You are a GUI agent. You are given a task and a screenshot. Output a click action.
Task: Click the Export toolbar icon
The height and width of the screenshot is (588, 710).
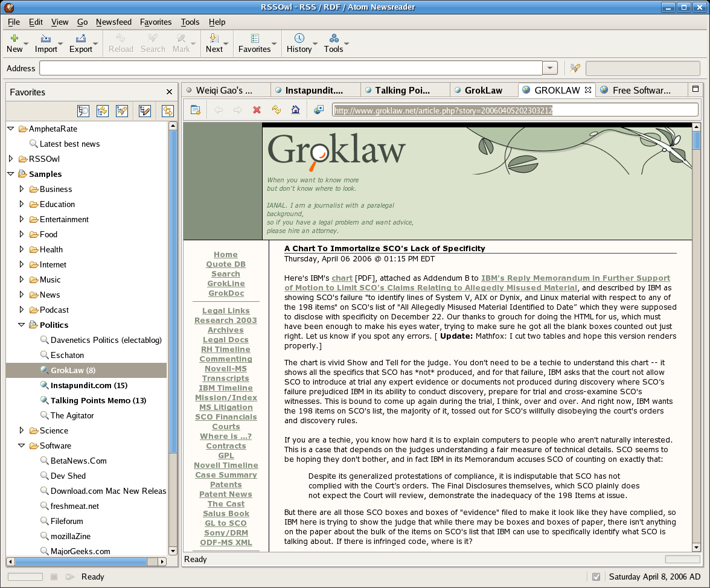pyautogui.click(x=80, y=39)
